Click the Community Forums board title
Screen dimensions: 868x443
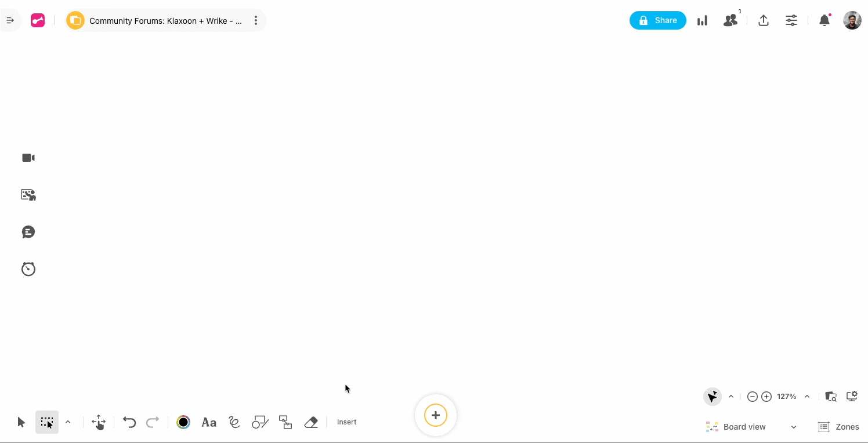165,21
